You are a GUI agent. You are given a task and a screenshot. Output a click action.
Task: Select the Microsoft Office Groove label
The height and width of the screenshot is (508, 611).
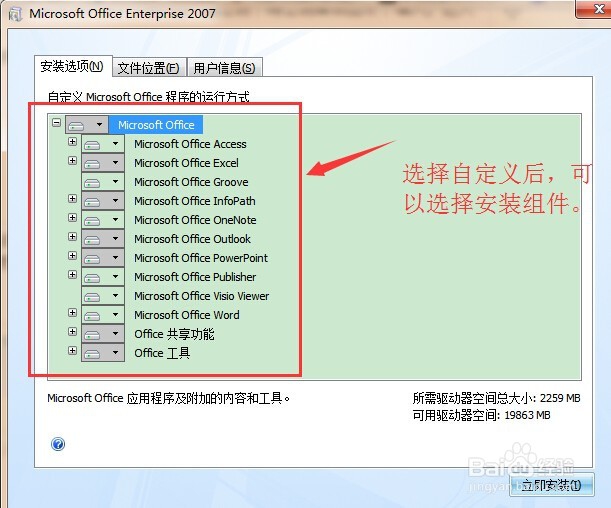(x=191, y=182)
